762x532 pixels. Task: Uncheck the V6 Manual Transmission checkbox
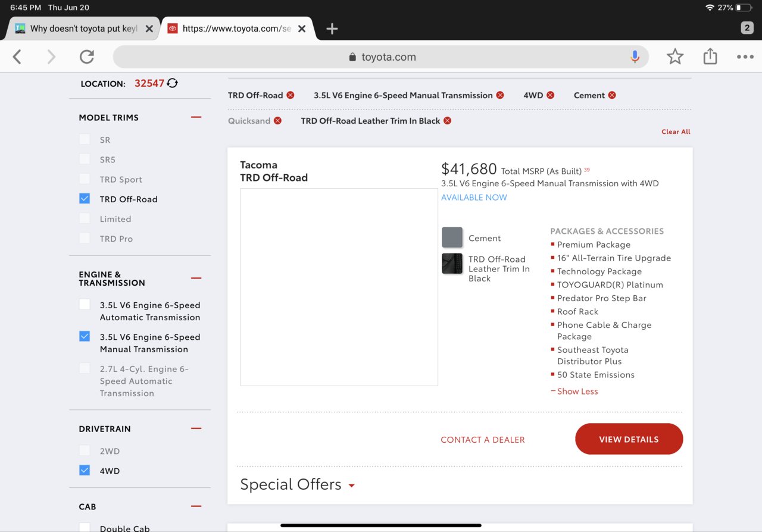click(x=85, y=336)
